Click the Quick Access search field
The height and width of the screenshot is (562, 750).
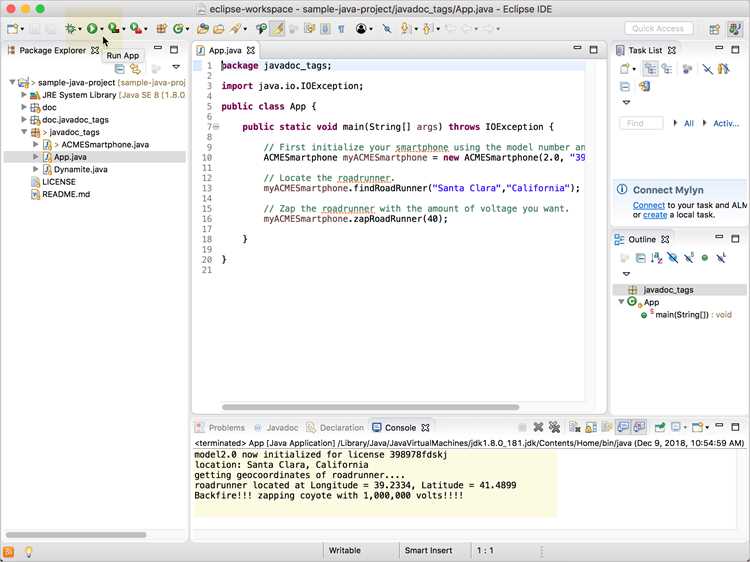point(658,29)
